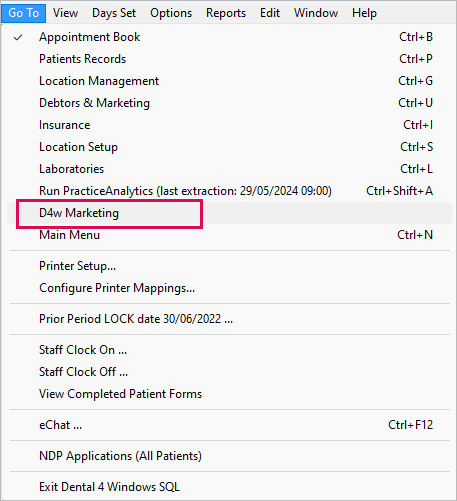This screenshot has width=457, height=501.
Task: Open Patients Records from the menu
Action: [x=230, y=59]
